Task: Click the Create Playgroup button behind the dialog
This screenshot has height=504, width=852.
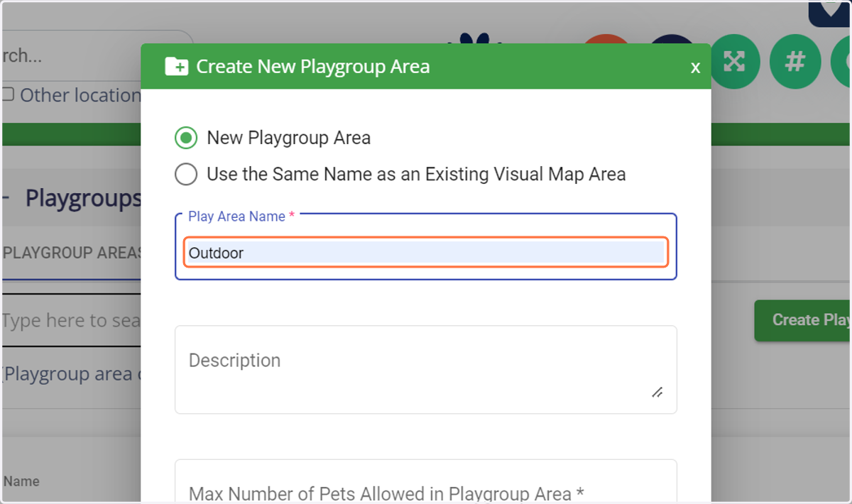Action: (x=802, y=320)
